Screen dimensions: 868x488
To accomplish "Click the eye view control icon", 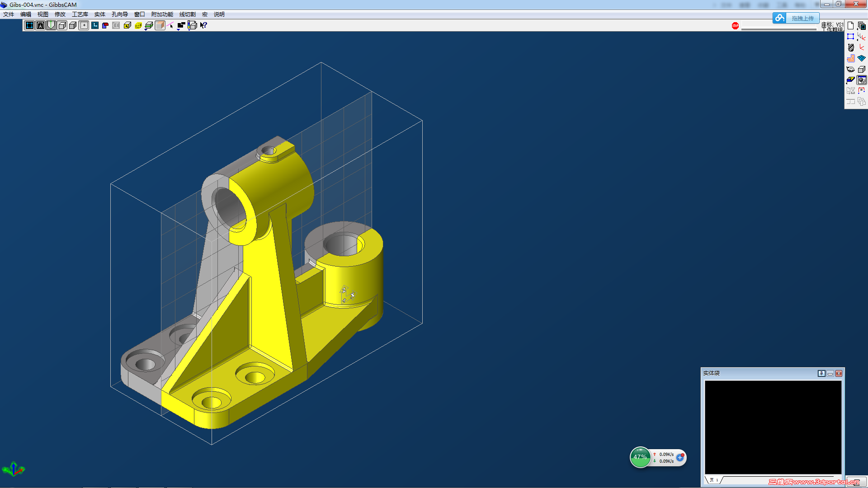I will pyautogui.click(x=850, y=69).
